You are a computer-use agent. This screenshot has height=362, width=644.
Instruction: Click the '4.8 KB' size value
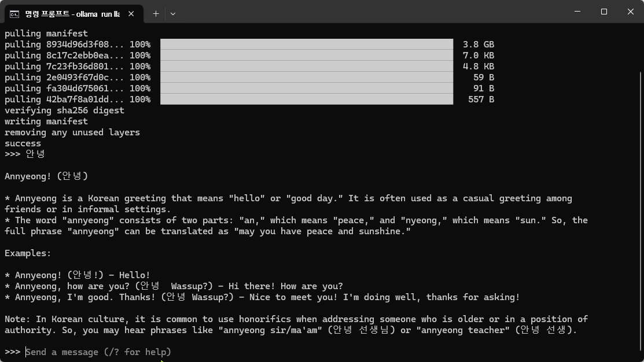(x=479, y=67)
